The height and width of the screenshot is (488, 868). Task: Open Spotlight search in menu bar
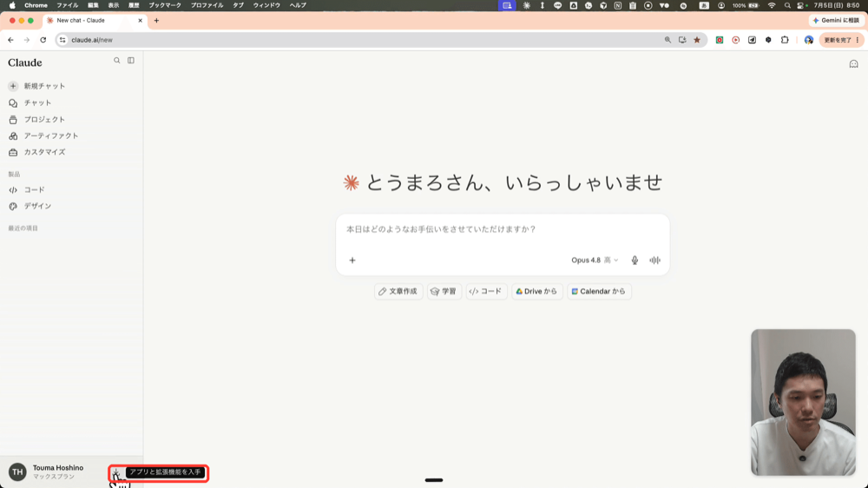point(787,5)
